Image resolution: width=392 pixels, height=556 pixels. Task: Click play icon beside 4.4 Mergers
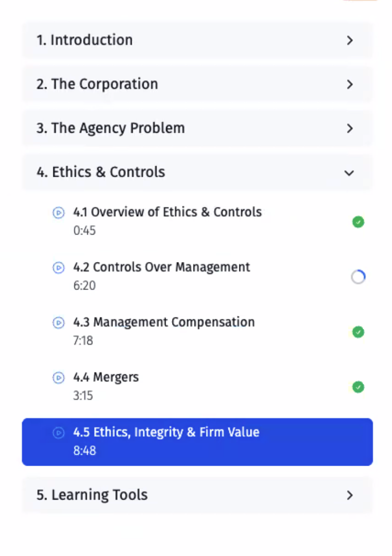pos(58,378)
